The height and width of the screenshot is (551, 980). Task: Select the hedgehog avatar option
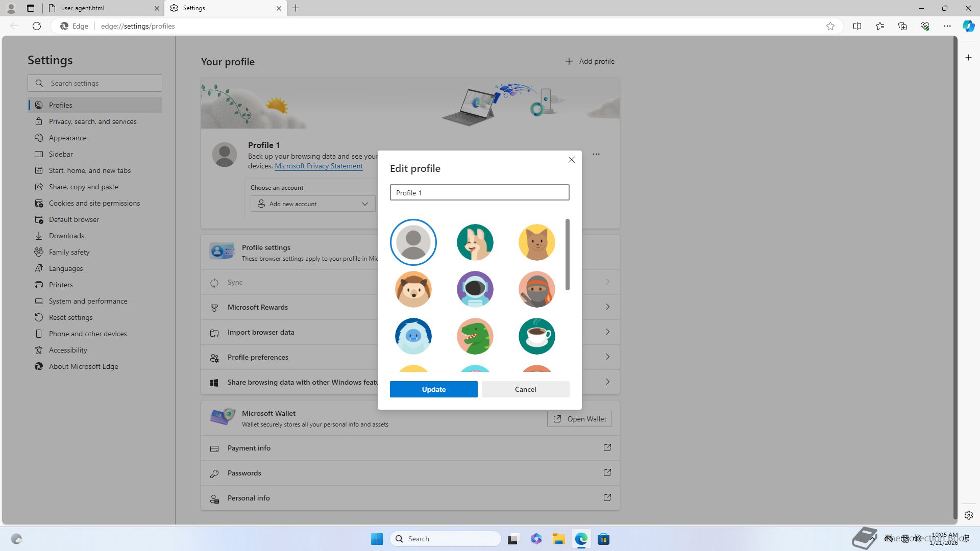pyautogui.click(x=413, y=289)
